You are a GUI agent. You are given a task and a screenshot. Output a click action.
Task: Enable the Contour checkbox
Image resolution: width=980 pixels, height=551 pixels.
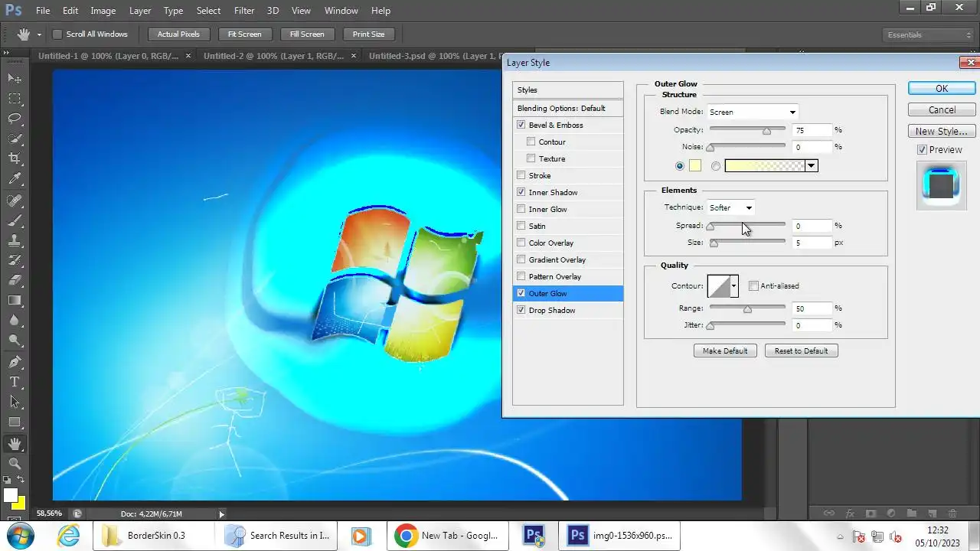(531, 142)
